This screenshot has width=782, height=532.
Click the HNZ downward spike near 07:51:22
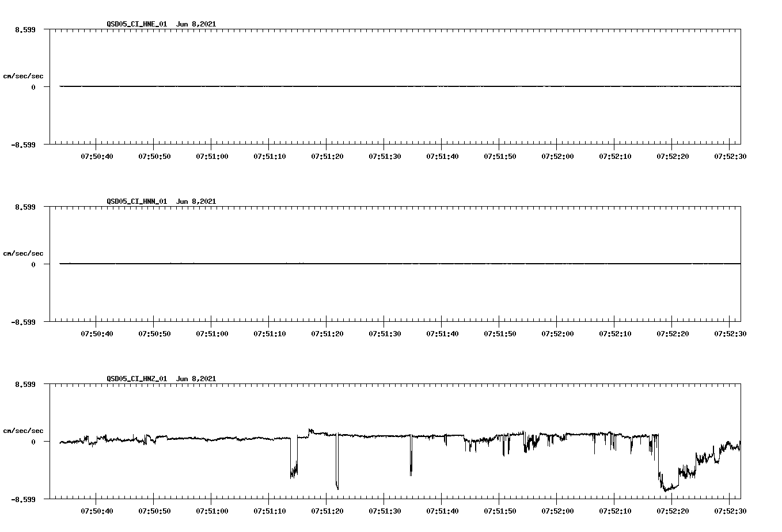pos(337,462)
